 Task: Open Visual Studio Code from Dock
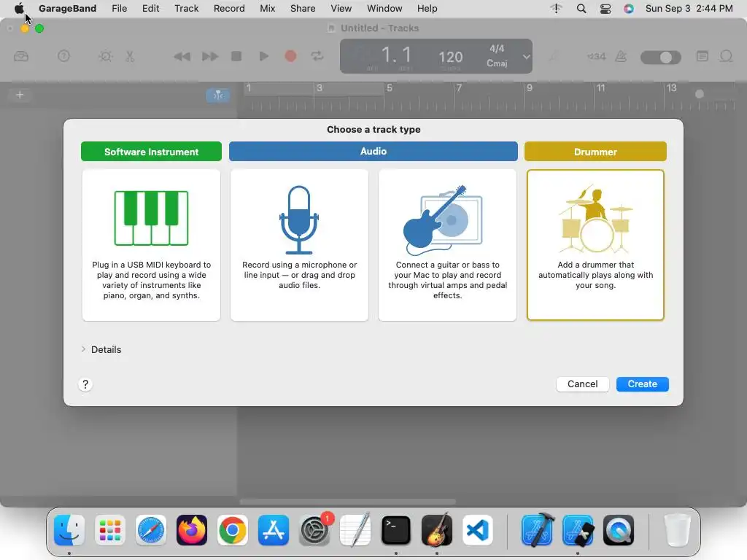(477, 530)
